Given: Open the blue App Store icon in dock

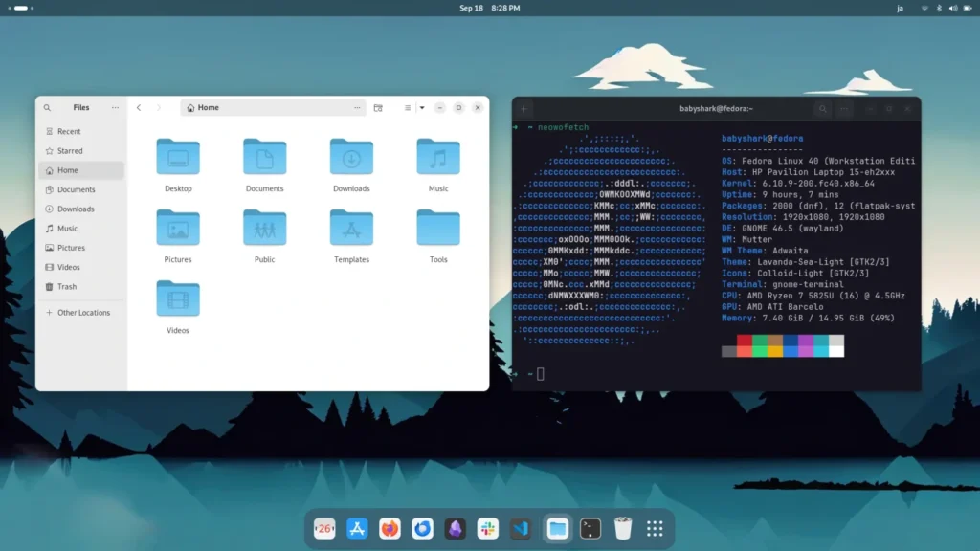Looking at the screenshot, I should point(357,528).
